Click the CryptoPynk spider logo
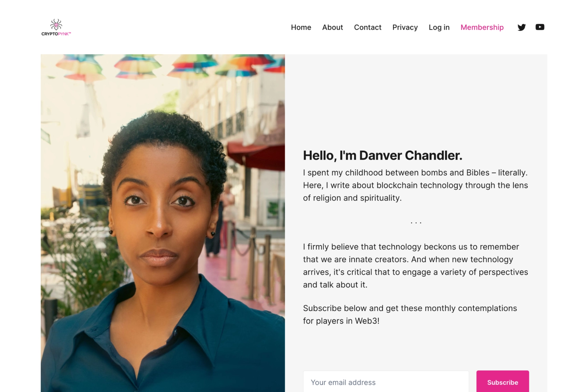This screenshot has width=588, height=392. [x=56, y=25]
